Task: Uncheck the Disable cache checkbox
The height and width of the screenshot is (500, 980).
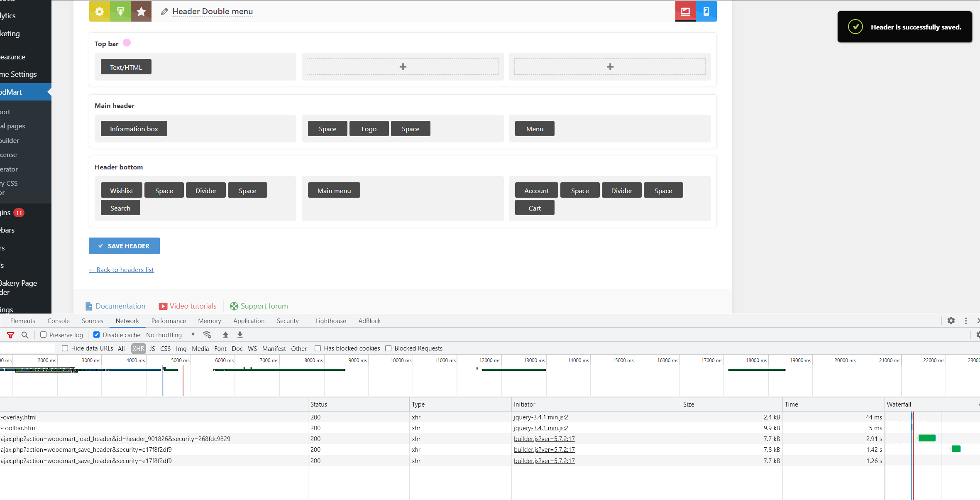Action: pos(97,335)
